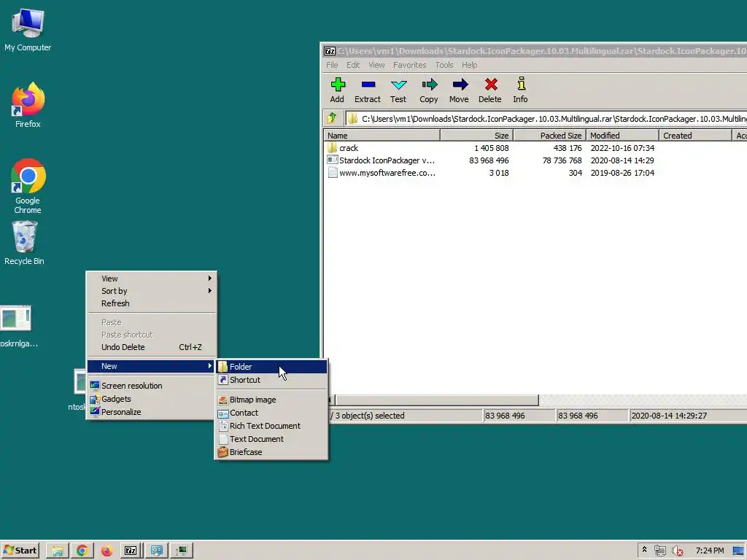This screenshot has width=747, height=560.
Task: Click the 7z window title icon
Action: pyautogui.click(x=330, y=51)
